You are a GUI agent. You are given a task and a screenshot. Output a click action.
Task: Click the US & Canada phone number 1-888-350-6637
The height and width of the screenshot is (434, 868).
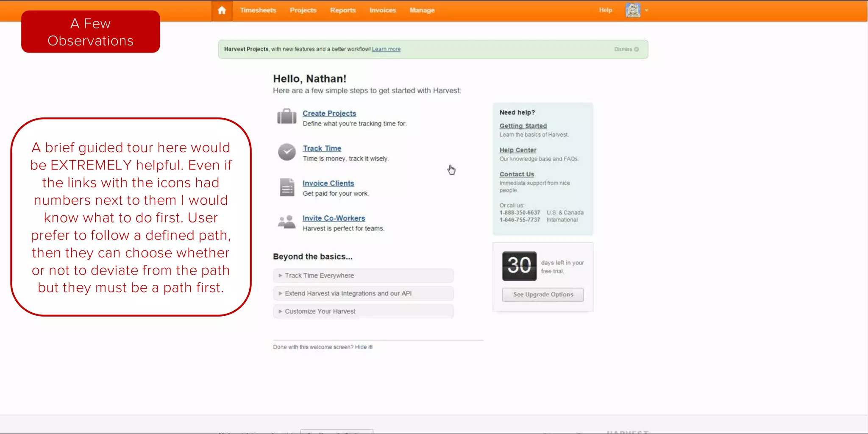520,213
